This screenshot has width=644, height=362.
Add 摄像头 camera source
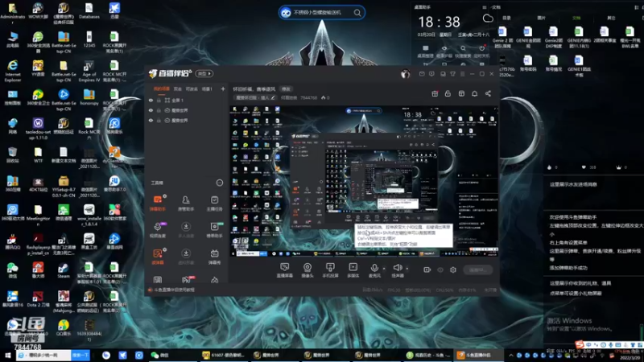pos(308,270)
